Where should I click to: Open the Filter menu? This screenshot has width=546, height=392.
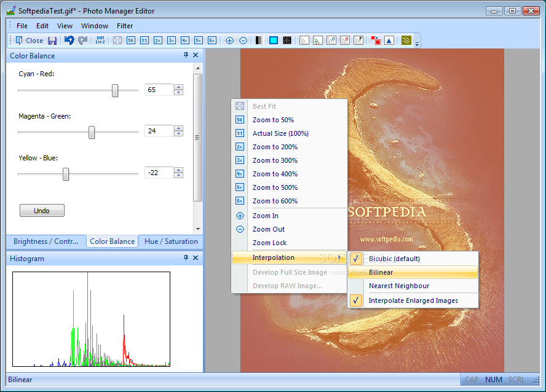[x=125, y=26]
